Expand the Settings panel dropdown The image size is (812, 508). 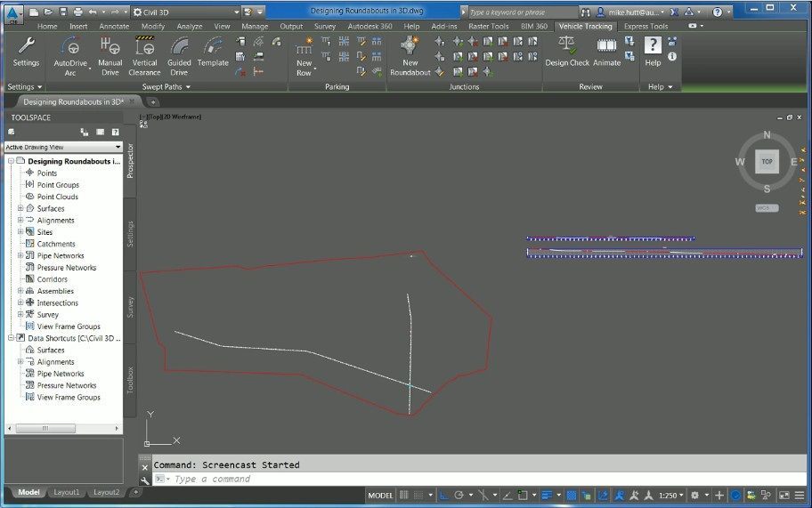coord(25,87)
